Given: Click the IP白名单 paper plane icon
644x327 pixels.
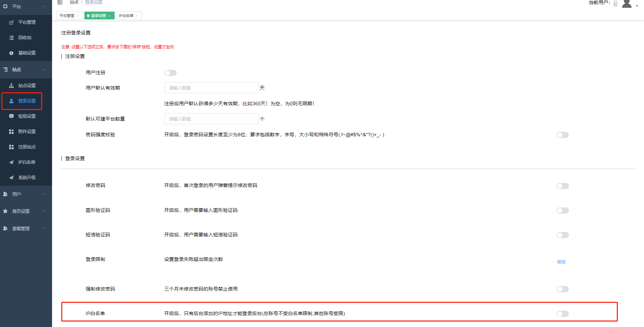Looking at the screenshot, I should pyautogui.click(x=11, y=162).
